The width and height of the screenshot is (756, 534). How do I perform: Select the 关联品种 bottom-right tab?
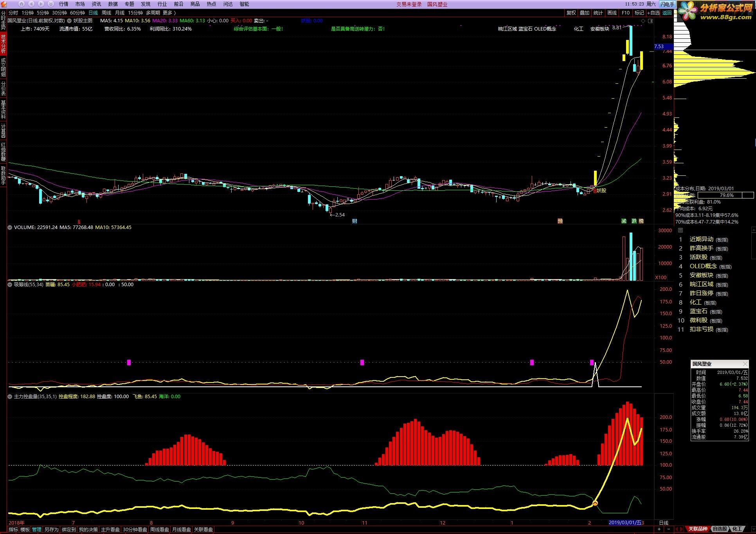coord(698,529)
